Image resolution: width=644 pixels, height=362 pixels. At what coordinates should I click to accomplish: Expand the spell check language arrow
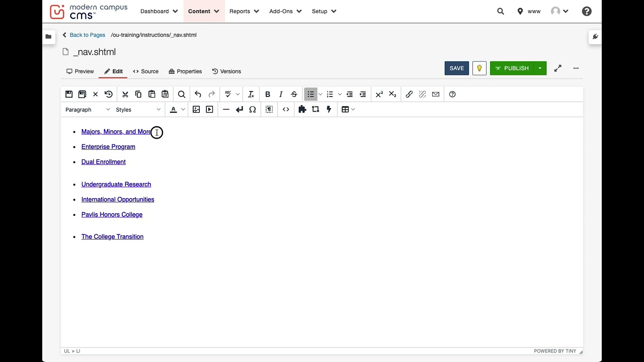click(237, 94)
